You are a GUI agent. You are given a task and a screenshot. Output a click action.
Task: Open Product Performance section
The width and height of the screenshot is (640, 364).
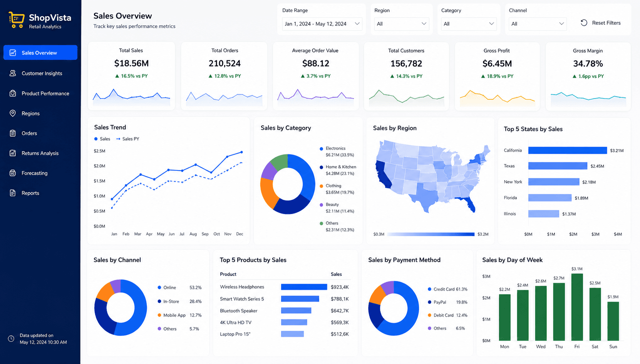tap(40, 94)
